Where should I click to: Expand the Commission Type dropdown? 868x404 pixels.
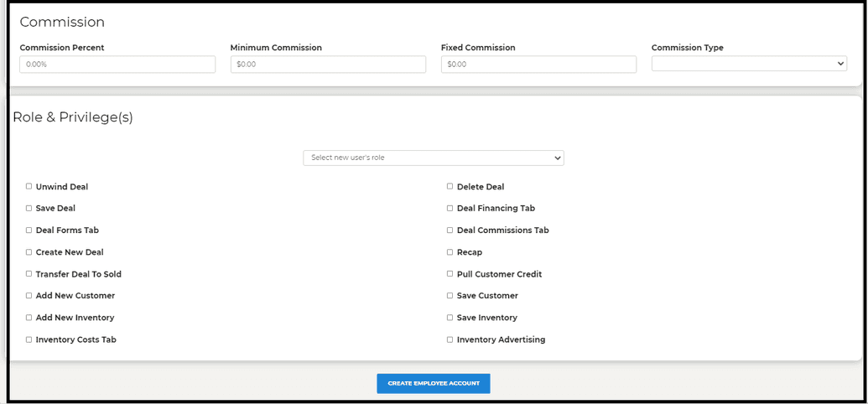pyautogui.click(x=749, y=64)
